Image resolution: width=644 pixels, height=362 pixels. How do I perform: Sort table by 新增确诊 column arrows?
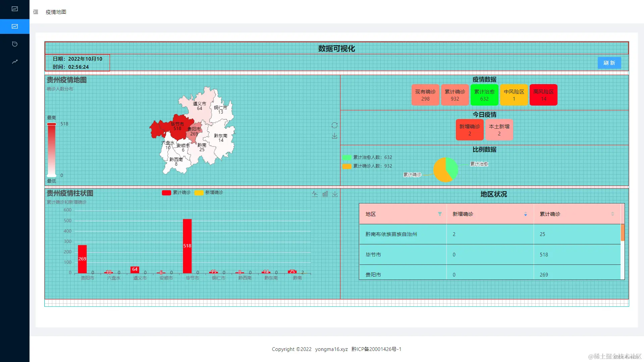tap(526, 214)
